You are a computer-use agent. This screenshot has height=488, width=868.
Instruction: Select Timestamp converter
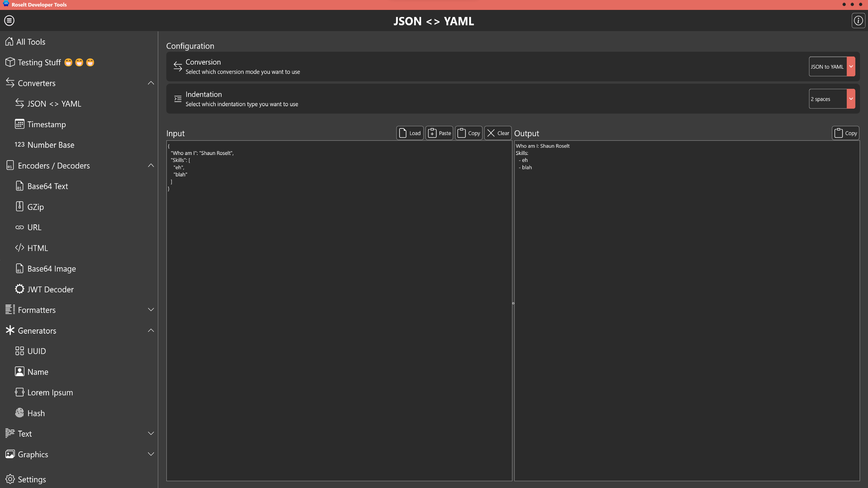47,124
